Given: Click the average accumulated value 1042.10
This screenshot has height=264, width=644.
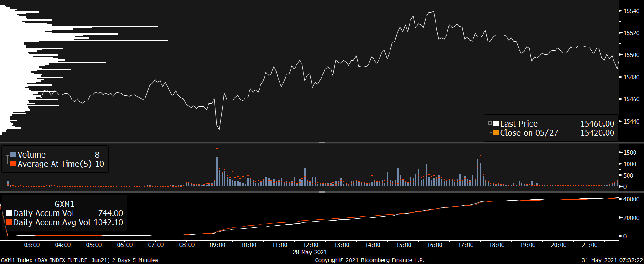Looking at the screenshot, I should click(x=108, y=222).
